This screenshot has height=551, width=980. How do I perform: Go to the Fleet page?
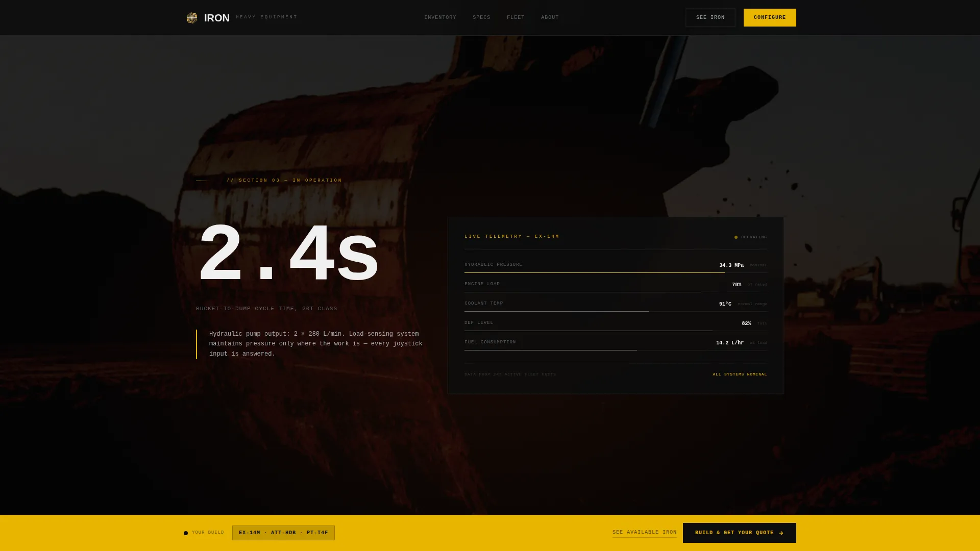click(x=516, y=17)
